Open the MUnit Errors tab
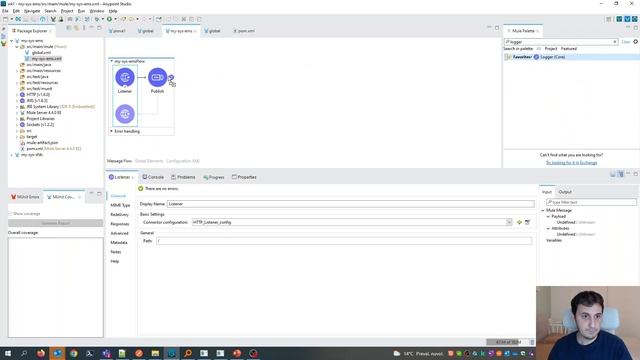Viewport: 640px width, 360px height. (25, 197)
